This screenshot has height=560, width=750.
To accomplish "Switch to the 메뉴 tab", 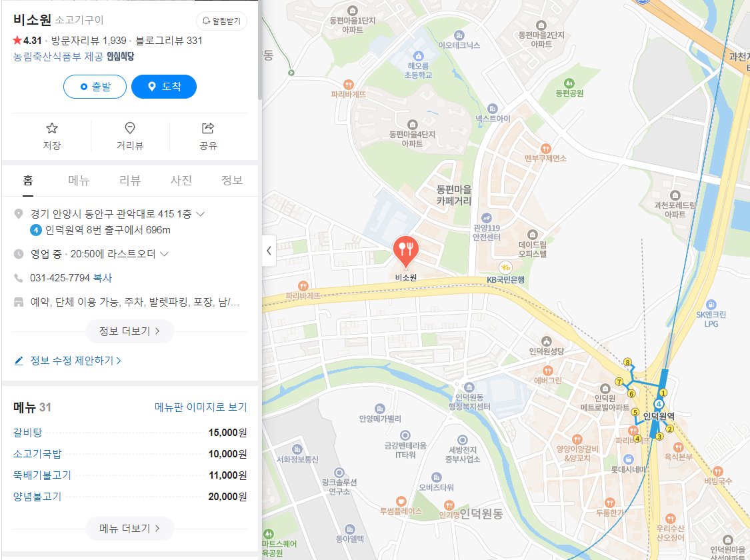I will pyautogui.click(x=79, y=180).
